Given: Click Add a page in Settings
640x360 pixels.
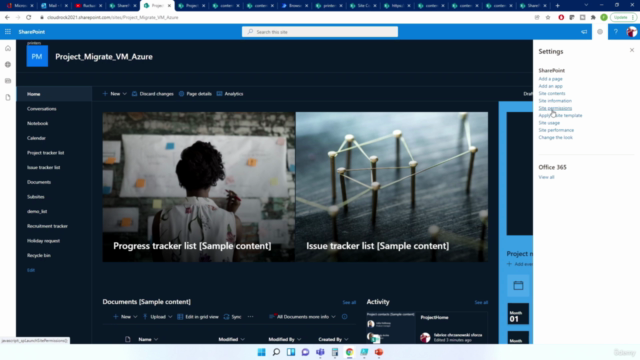Looking at the screenshot, I should point(550,79).
